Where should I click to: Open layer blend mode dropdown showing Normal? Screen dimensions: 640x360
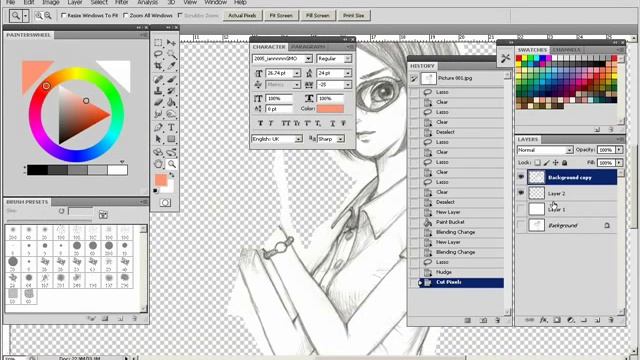[569, 150]
